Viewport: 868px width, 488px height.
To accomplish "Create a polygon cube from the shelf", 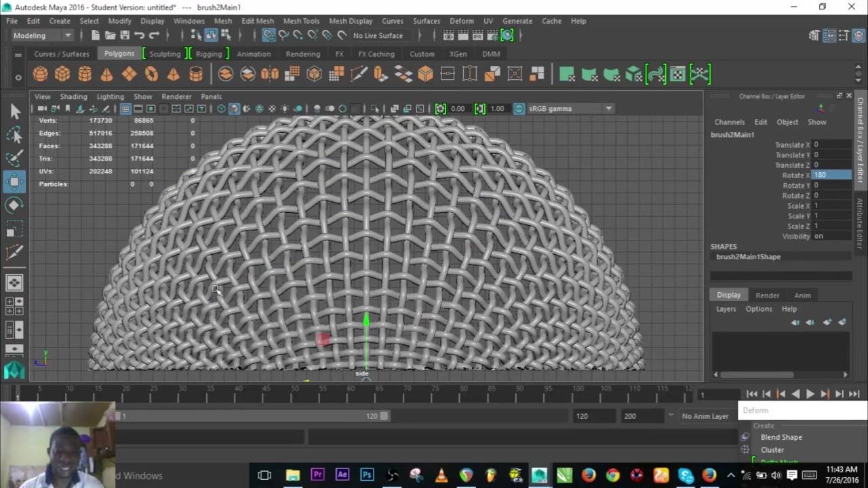I will click(62, 74).
